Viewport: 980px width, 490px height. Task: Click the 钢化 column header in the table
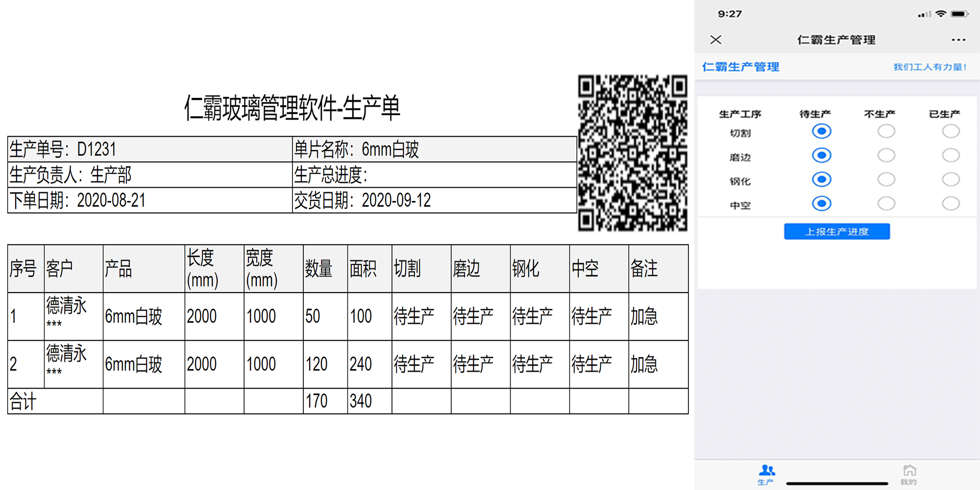click(x=540, y=269)
